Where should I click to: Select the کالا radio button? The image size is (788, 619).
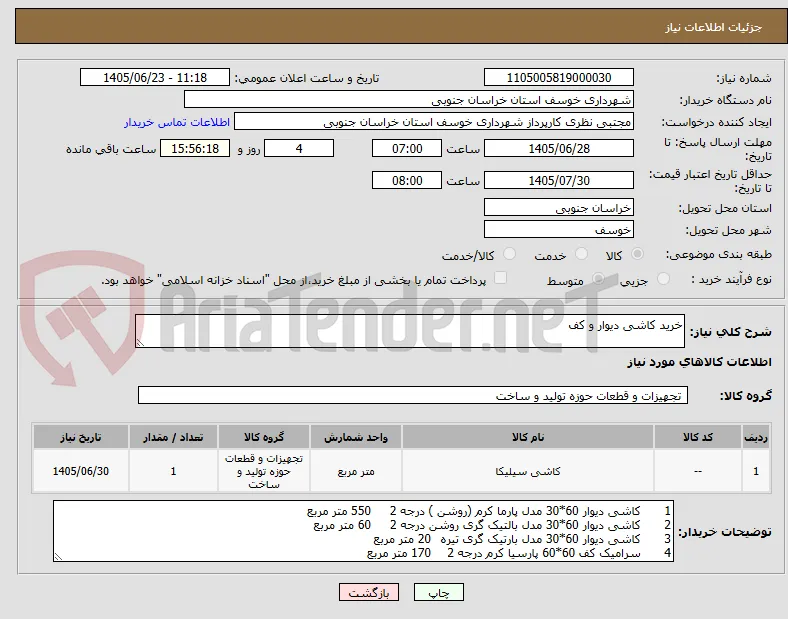point(637,254)
